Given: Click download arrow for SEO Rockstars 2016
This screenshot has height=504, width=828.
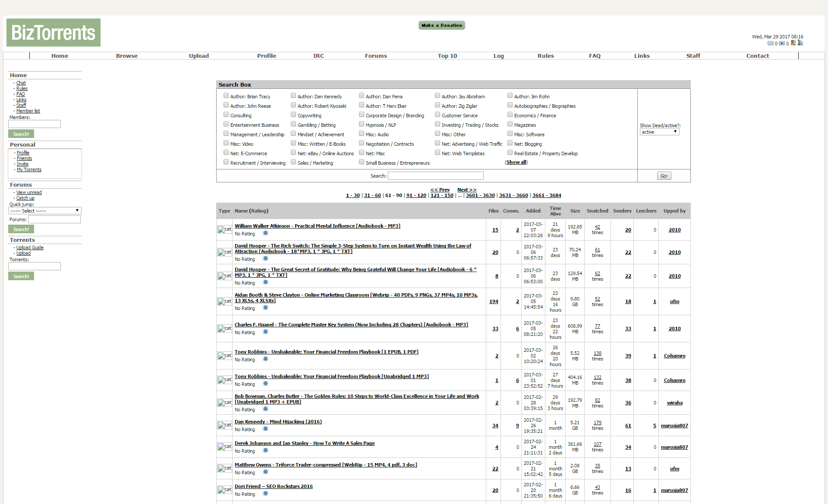Looking at the screenshot, I should pyautogui.click(x=265, y=494).
